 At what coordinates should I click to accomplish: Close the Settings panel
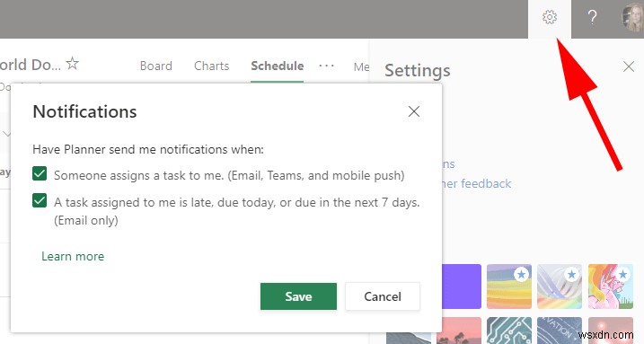pos(629,66)
